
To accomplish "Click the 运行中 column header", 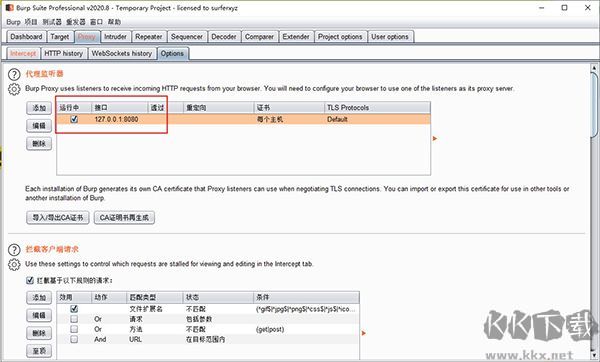I will (74, 108).
